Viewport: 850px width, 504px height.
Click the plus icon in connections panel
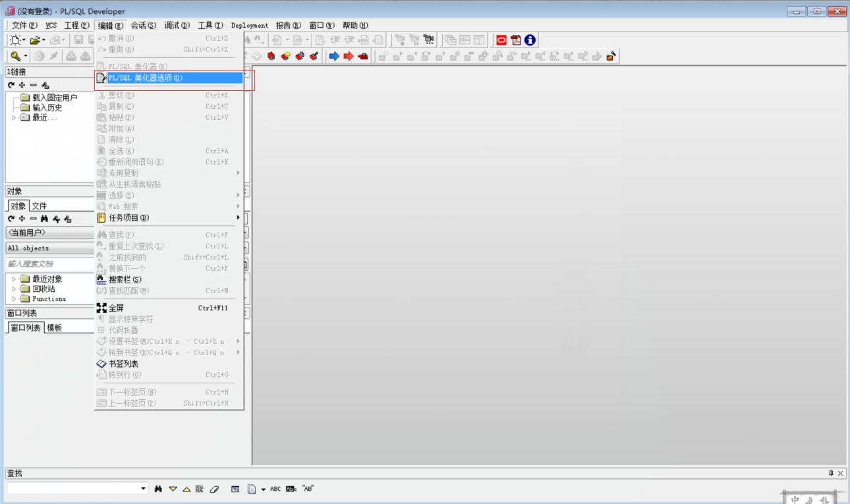22,85
